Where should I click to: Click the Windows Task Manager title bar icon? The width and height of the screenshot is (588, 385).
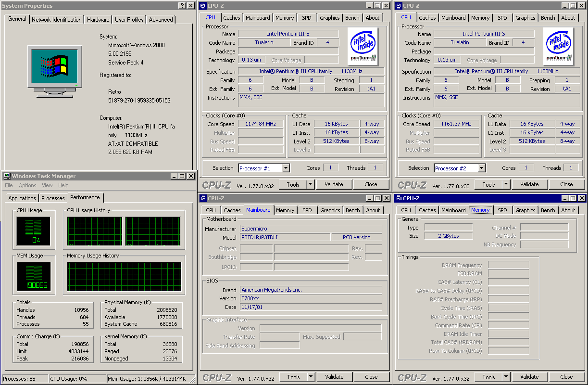(7, 176)
